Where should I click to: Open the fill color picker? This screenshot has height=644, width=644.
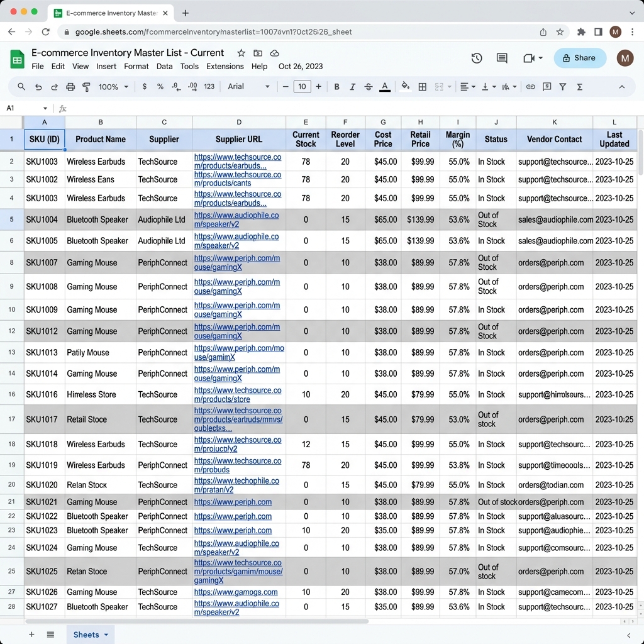[406, 86]
